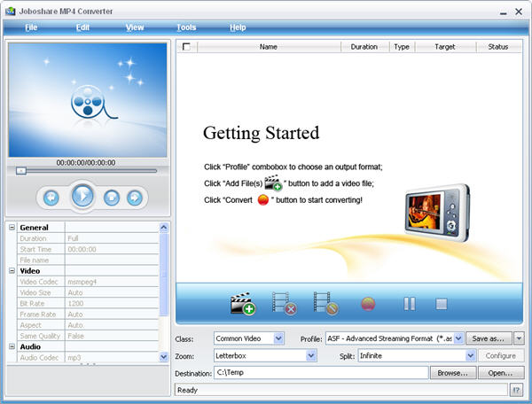Click the Joboshare app icon in title bar

pos(10,12)
